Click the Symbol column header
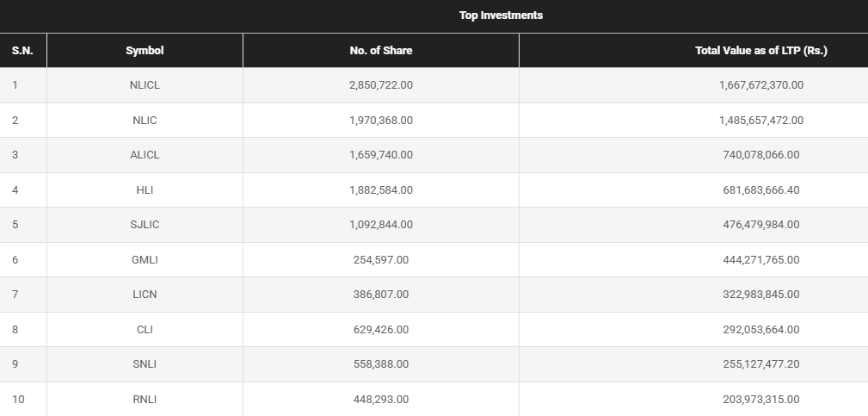Screen dimensions: 868x416 pos(145,51)
